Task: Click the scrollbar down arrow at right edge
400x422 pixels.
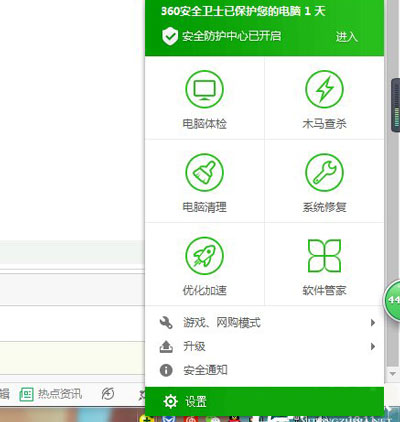Action: coord(393,373)
